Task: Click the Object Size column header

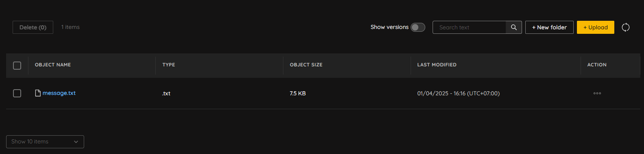Action: coord(306,65)
